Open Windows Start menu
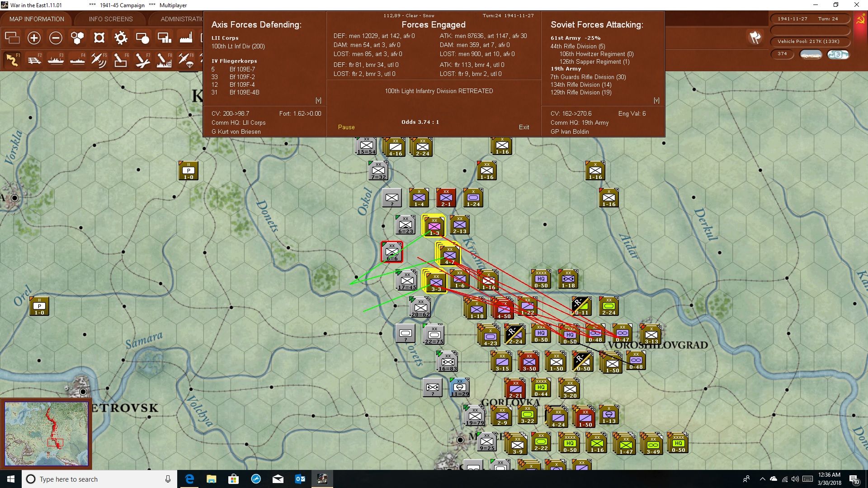The width and height of the screenshot is (868, 488). point(11,479)
